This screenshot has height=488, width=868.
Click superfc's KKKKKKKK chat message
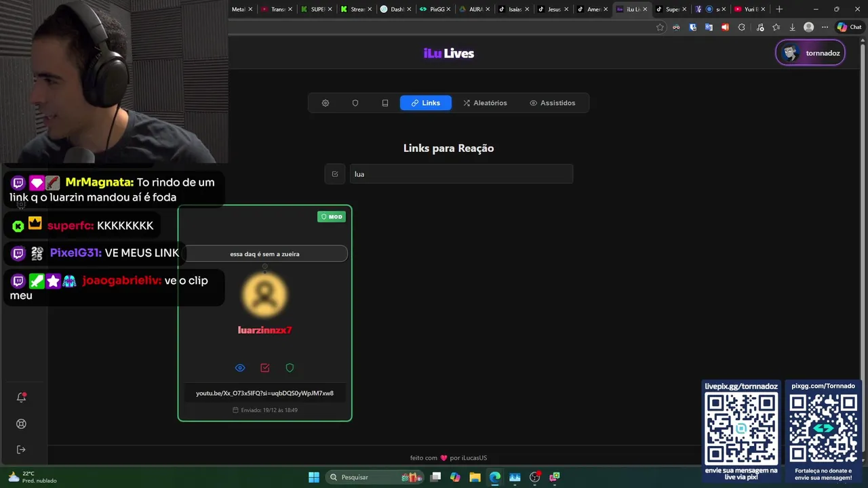83,225
